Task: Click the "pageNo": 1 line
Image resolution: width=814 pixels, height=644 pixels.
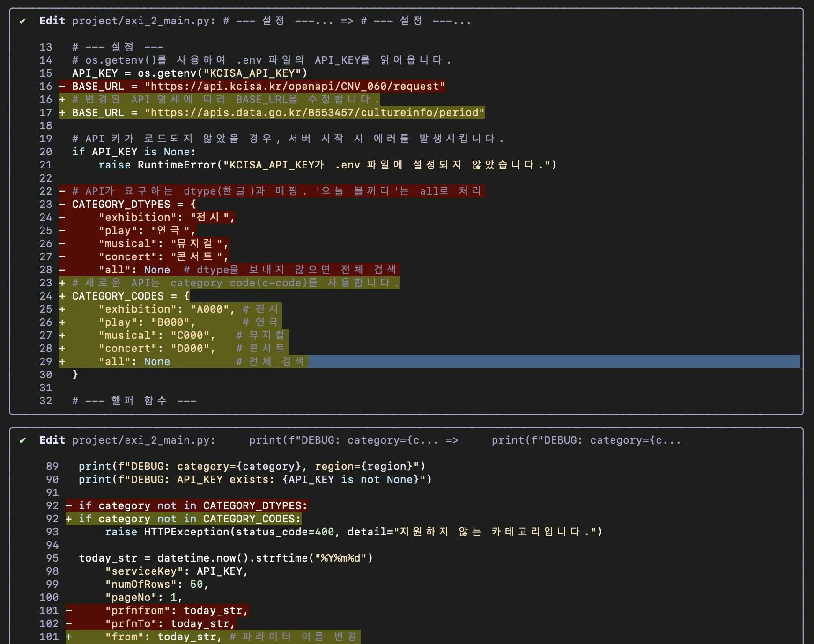Action: click(144, 598)
